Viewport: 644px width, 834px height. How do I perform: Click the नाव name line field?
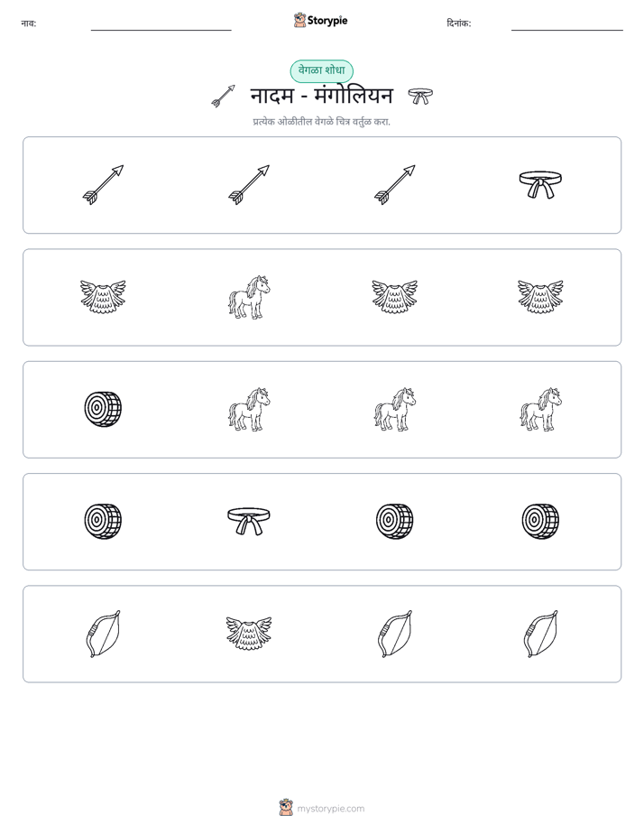[161, 24]
